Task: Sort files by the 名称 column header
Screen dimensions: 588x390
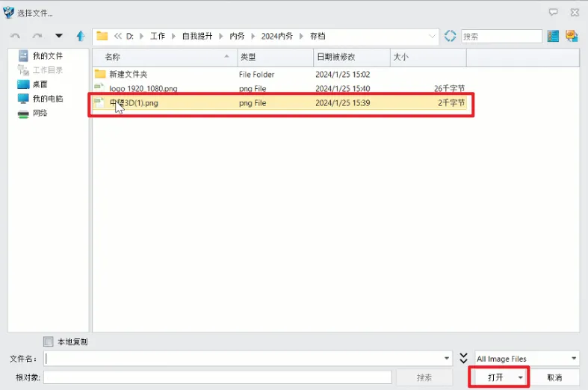Action: pyautogui.click(x=112, y=57)
